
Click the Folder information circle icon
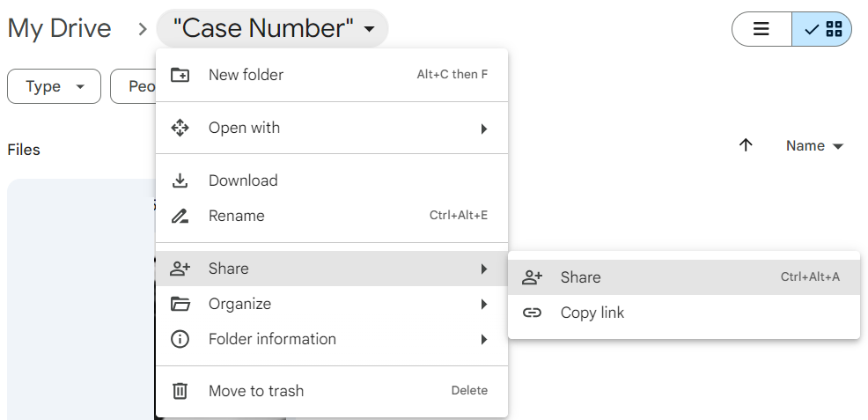point(180,339)
